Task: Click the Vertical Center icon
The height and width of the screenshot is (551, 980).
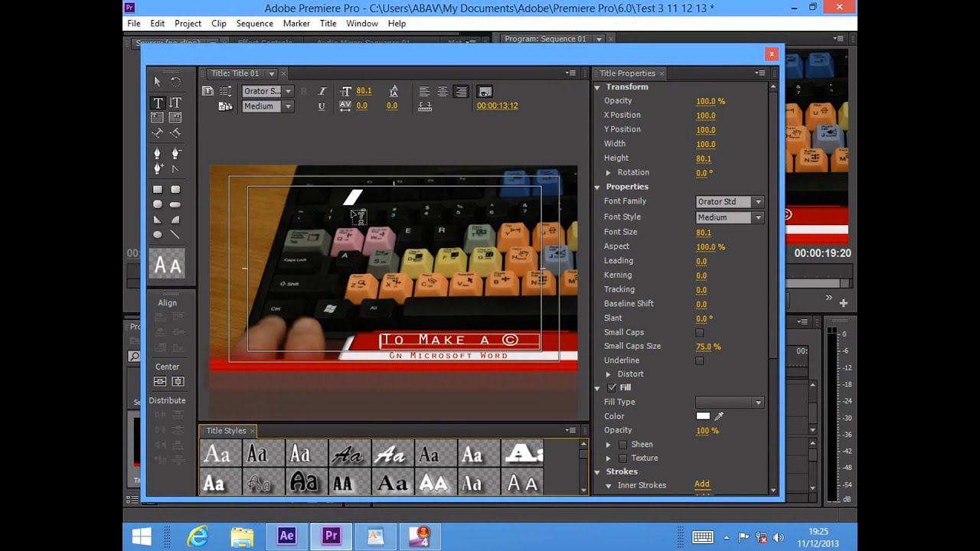Action: point(160,381)
